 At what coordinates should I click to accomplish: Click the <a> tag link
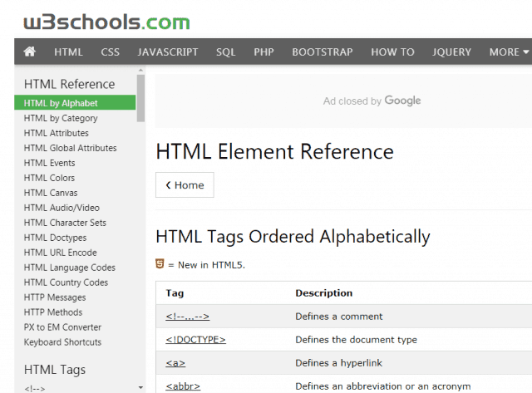tap(175, 363)
